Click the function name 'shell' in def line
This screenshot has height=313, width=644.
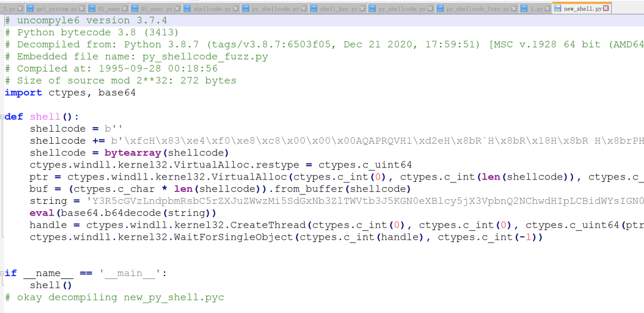pos(45,117)
